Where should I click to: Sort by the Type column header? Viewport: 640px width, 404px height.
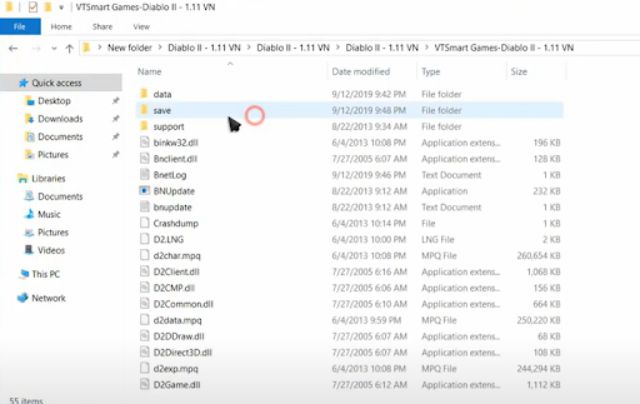pos(431,72)
